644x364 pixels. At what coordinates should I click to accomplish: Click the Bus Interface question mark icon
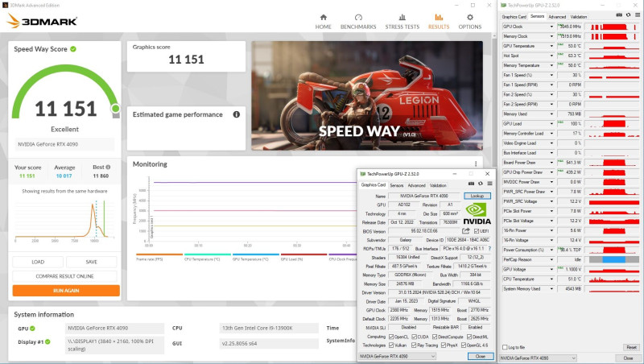click(489, 249)
